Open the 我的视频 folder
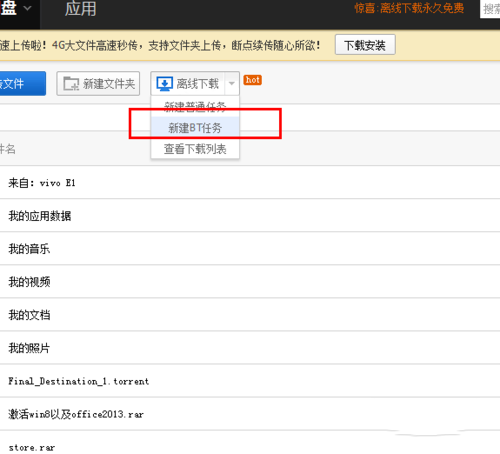 [29, 282]
